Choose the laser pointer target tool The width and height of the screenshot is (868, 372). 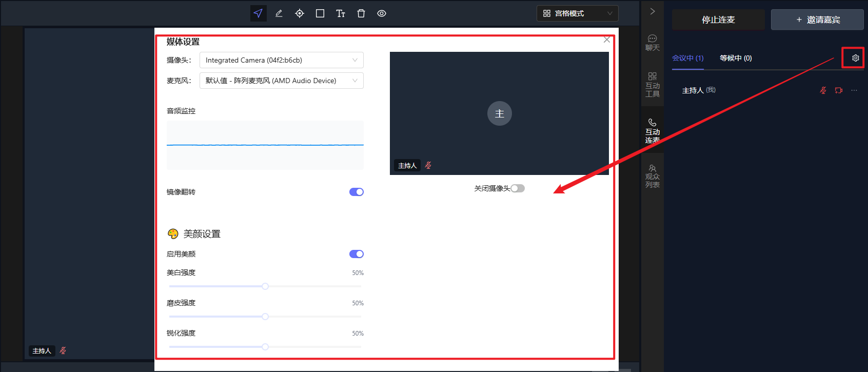click(300, 13)
